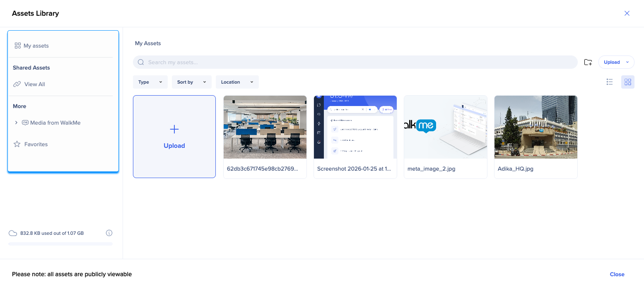Image resolution: width=644 pixels, height=294 pixels.
Task: Click the cloud storage icon
Action: click(x=13, y=233)
